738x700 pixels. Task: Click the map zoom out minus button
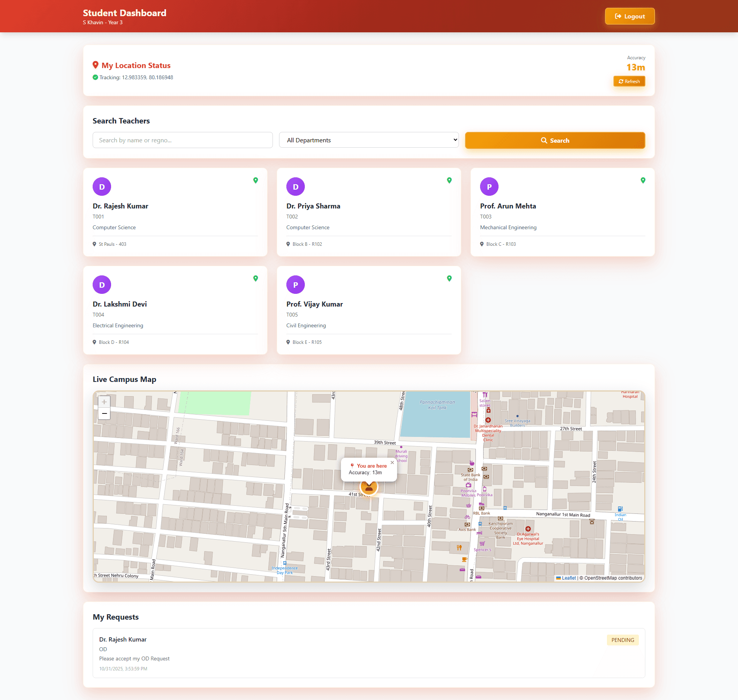point(104,413)
